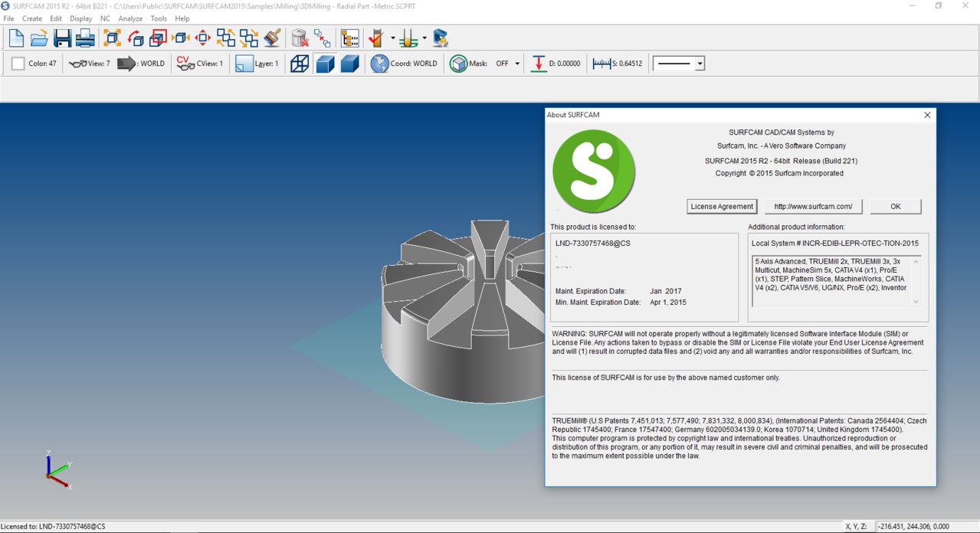
Task: Select the Rotate view icon
Action: tap(136, 38)
